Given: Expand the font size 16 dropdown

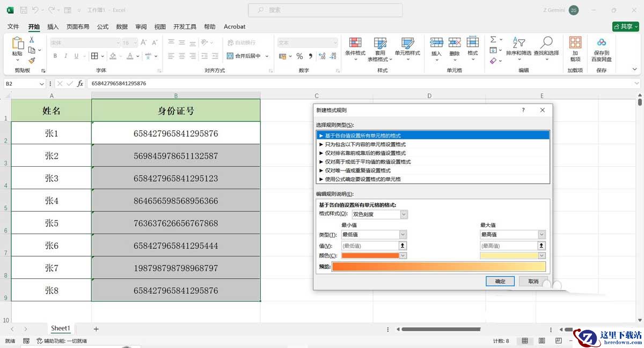Looking at the screenshot, I should pos(136,42).
